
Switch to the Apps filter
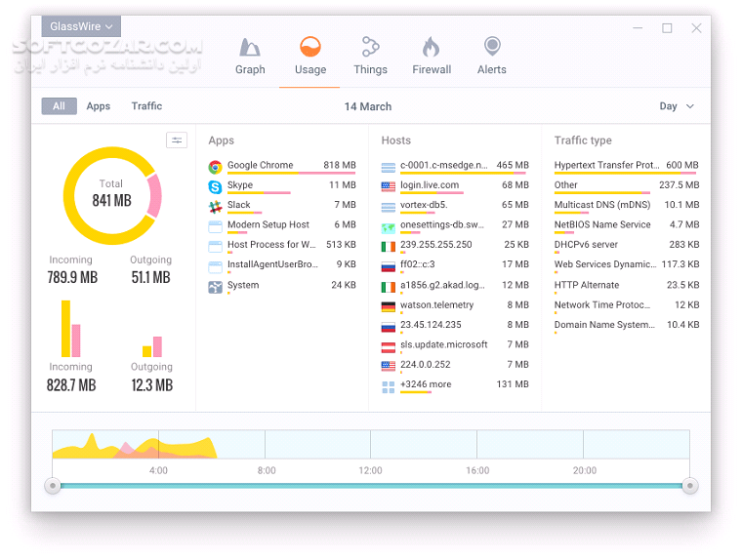[x=99, y=106]
